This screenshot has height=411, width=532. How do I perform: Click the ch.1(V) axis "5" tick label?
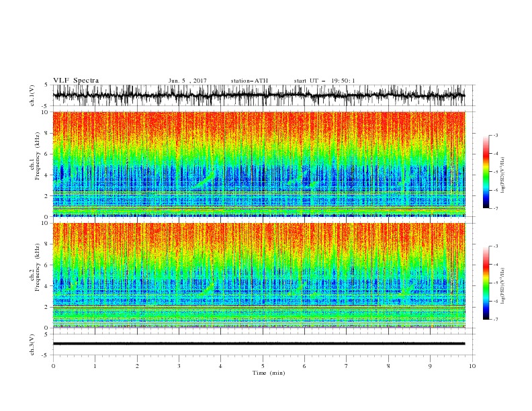(46, 85)
